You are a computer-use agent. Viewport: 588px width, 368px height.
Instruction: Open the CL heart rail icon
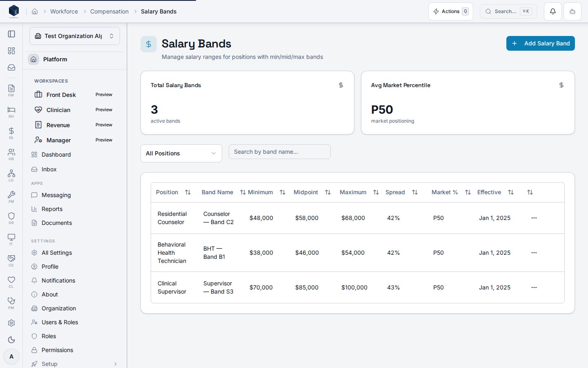point(11,282)
